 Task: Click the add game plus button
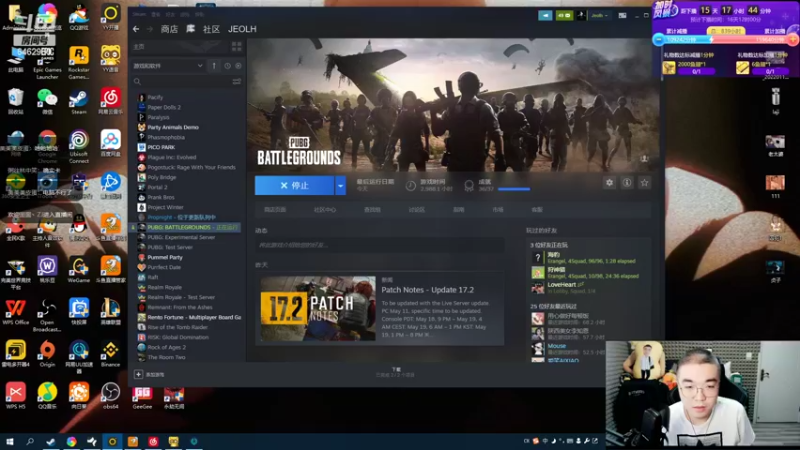click(x=138, y=374)
